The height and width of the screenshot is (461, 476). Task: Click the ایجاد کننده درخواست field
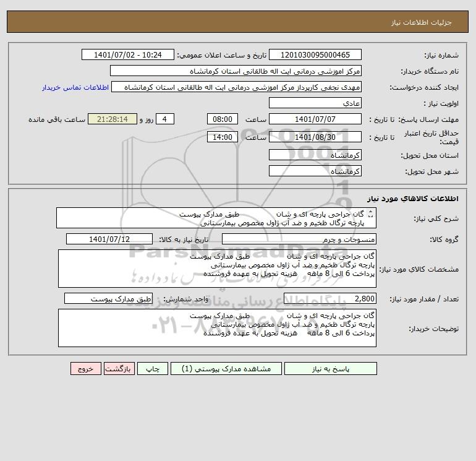[237, 87]
